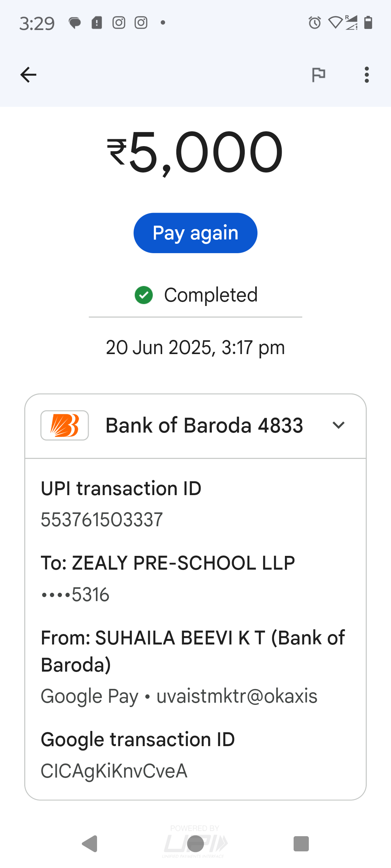Viewport: 391px width, 868px height.
Task: Tap the back arrow icon
Action: pyautogui.click(x=28, y=75)
